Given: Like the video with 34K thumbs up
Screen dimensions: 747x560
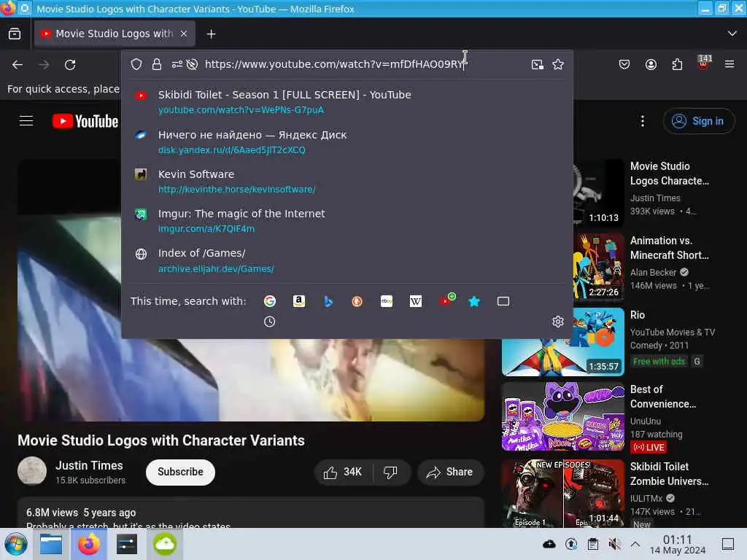Looking at the screenshot, I should (343, 472).
